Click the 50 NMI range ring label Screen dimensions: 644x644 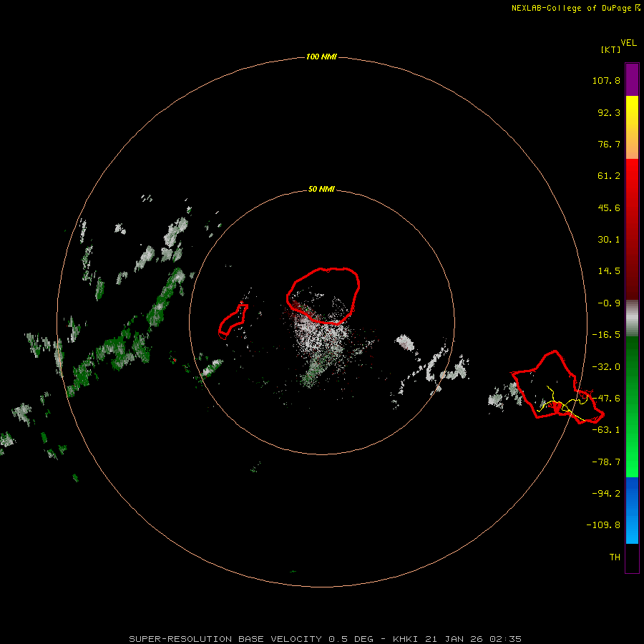coord(321,190)
